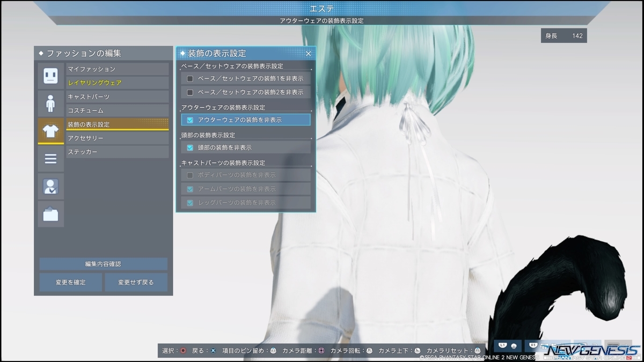Screen dimensions: 644x362
Task: Open the three-line list category icon
Action: 51,159
